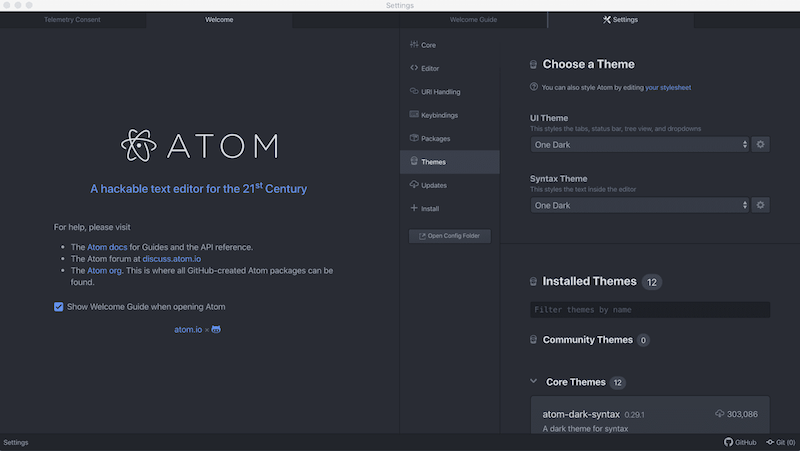Open the Packages settings section
Viewport: 800px width, 451px height.
coord(435,138)
